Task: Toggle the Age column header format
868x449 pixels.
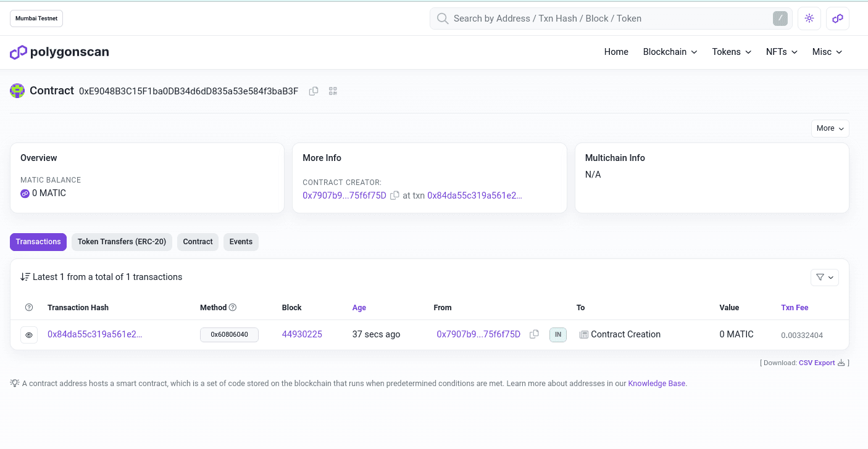Action: (x=359, y=307)
